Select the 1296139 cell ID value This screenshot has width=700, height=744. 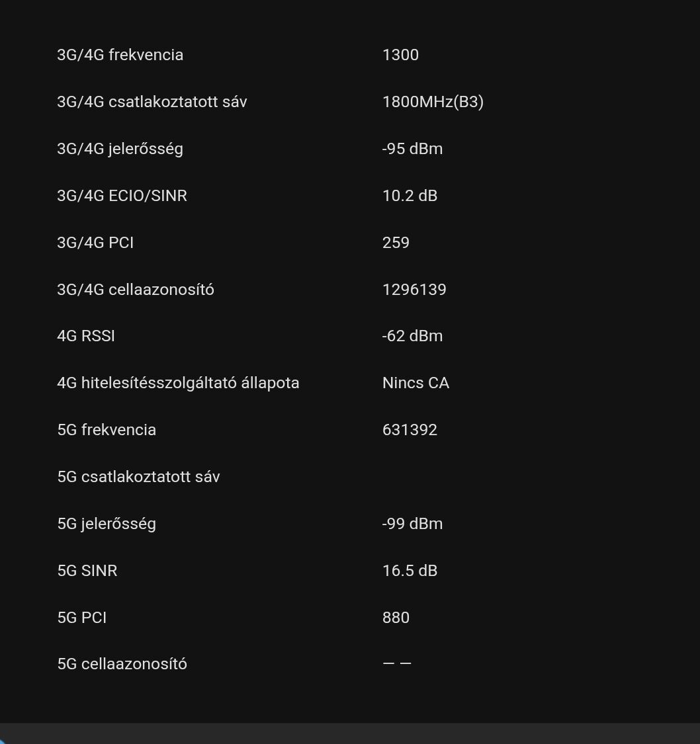click(414, 290)
